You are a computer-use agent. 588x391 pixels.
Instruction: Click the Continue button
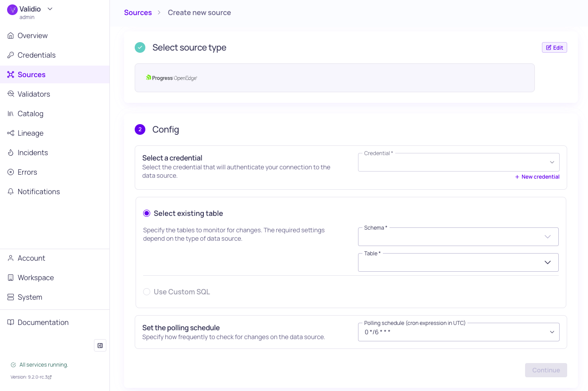tap(546, 370)
